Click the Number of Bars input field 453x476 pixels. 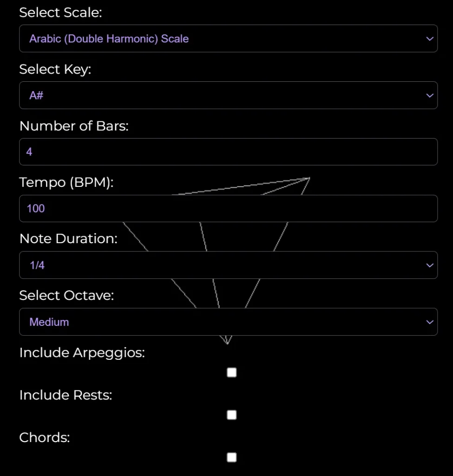click(228, 152)
